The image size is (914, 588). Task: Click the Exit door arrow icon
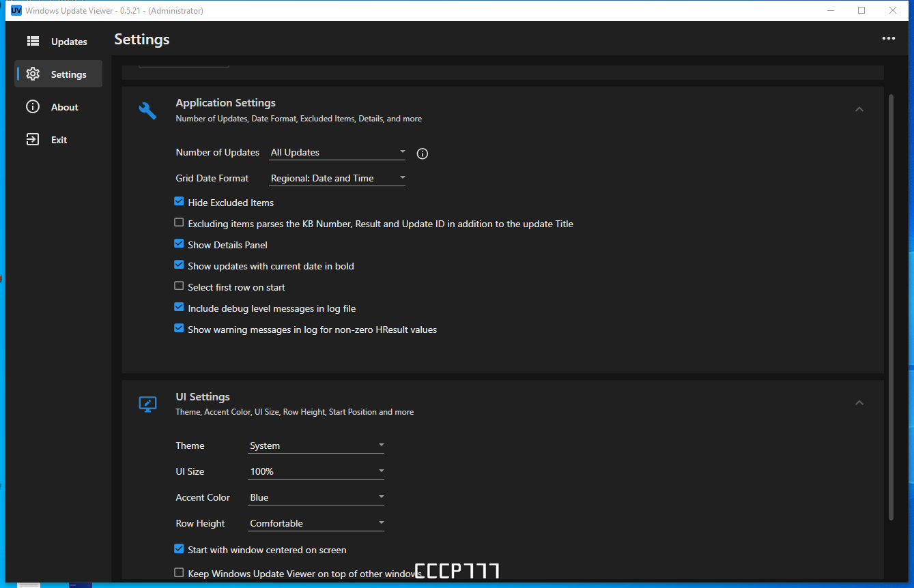pos(33,140)
